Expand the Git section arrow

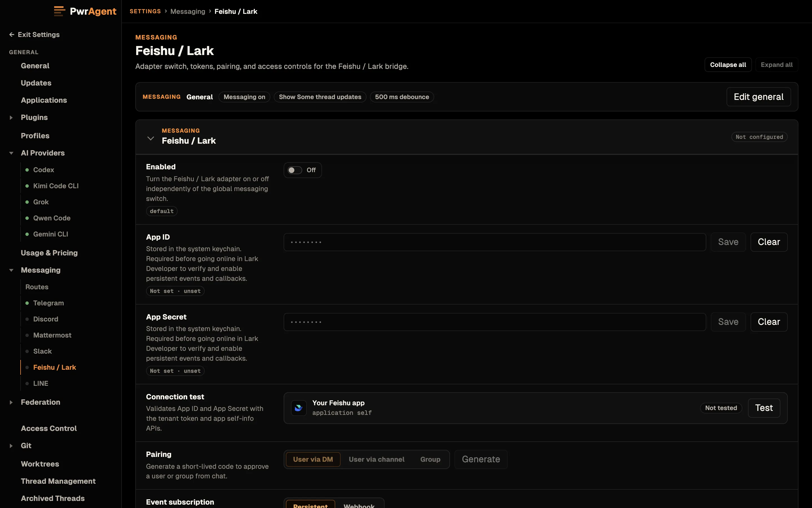click(x=11, y=446)
